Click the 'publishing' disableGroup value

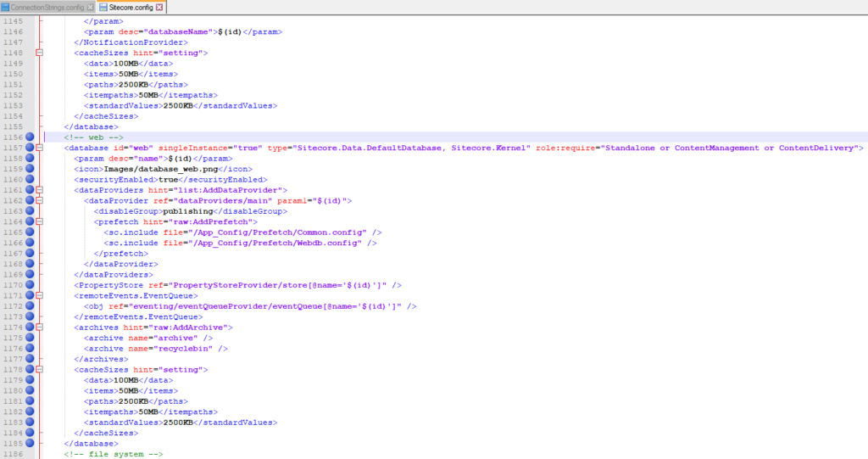coord(188,211)
